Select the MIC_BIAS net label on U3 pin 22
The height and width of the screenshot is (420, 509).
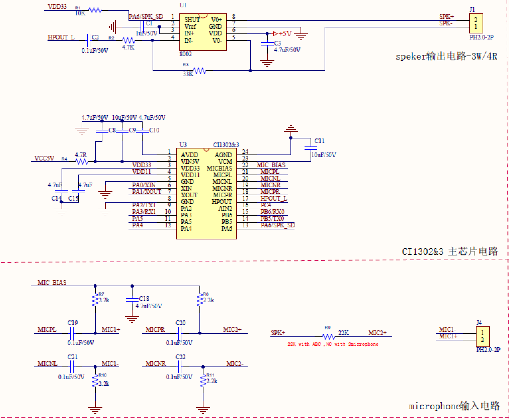[271, 165]
